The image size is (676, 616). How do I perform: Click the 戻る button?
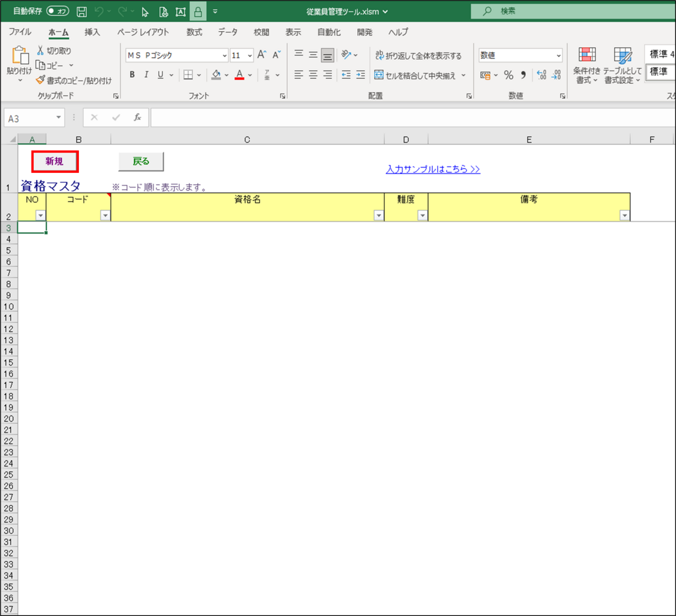141,162
